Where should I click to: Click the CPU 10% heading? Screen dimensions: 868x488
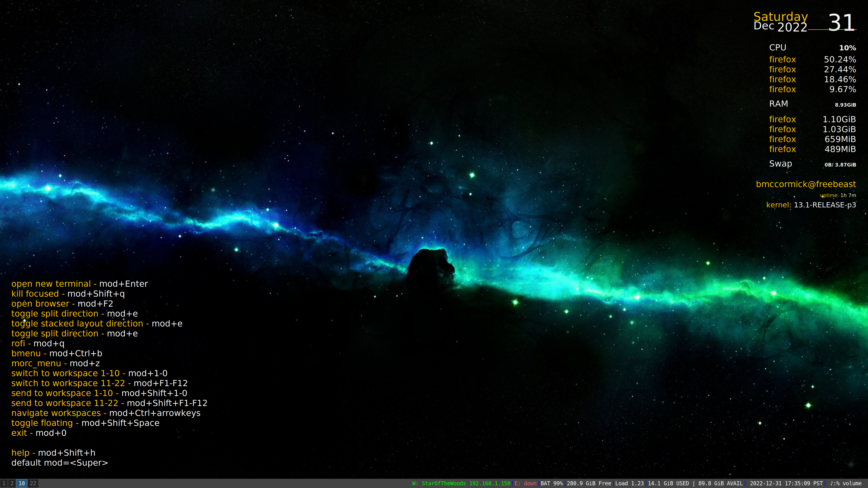click(812, 48)
